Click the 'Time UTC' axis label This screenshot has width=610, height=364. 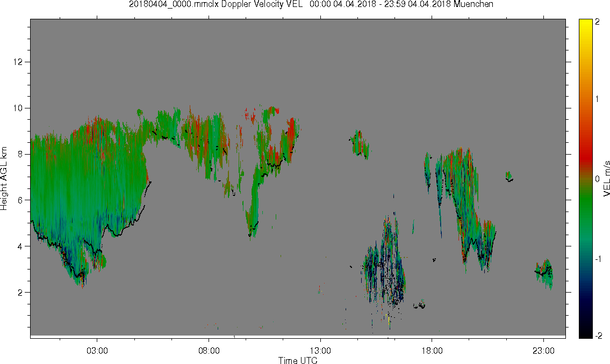pos(298,360)
